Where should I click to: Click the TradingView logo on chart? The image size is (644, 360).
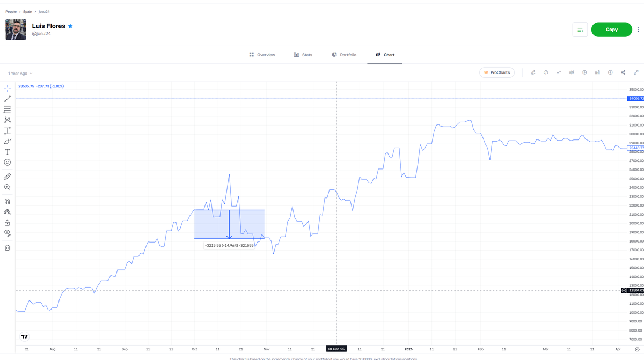click(25, 336)
